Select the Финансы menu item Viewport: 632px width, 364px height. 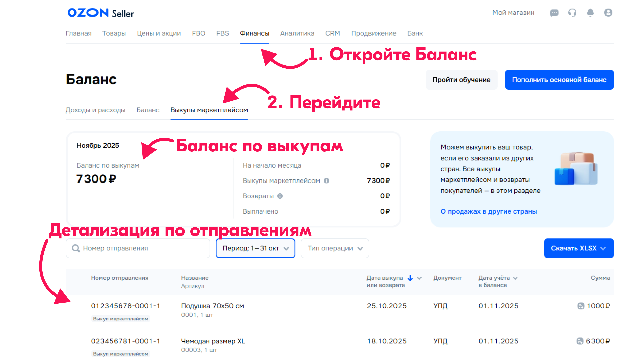254,33
